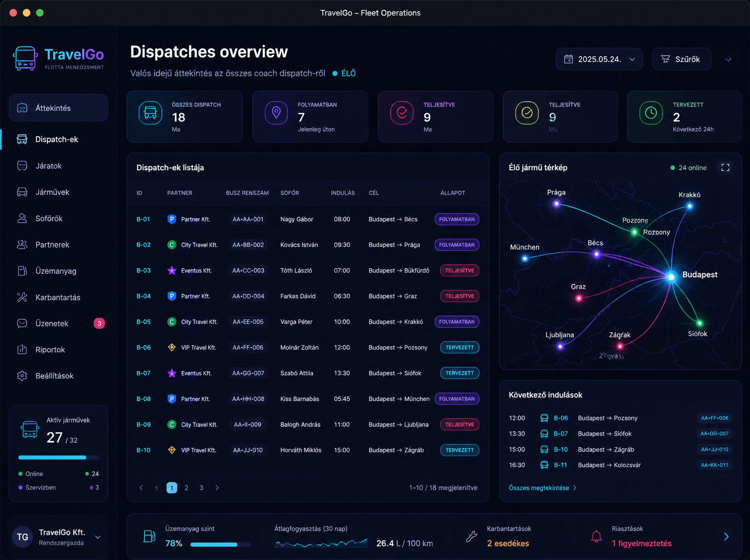Viewport: 750px width, 560px height.
Task: Select the Sofőrök driver icon
Action: click(22, 218)
